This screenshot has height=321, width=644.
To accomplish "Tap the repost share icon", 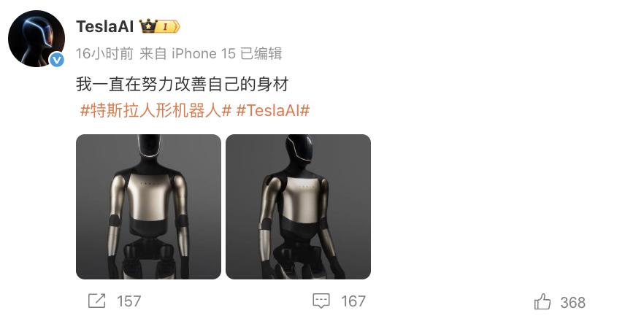I will click(97, 301).
